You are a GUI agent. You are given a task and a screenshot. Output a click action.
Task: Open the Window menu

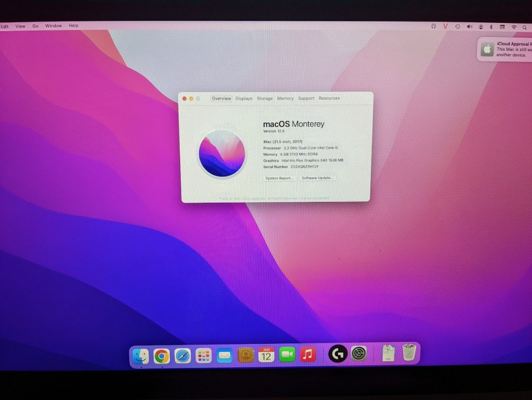(x=54, y=25)
